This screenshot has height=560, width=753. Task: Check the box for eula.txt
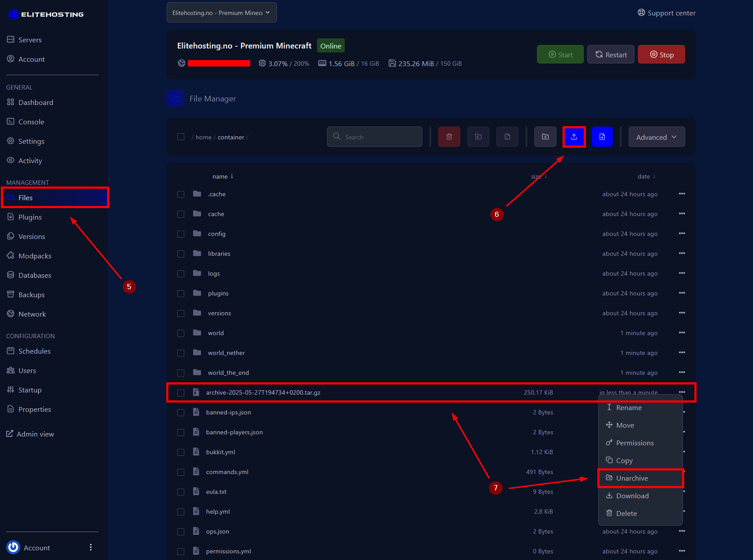(181, 492)
